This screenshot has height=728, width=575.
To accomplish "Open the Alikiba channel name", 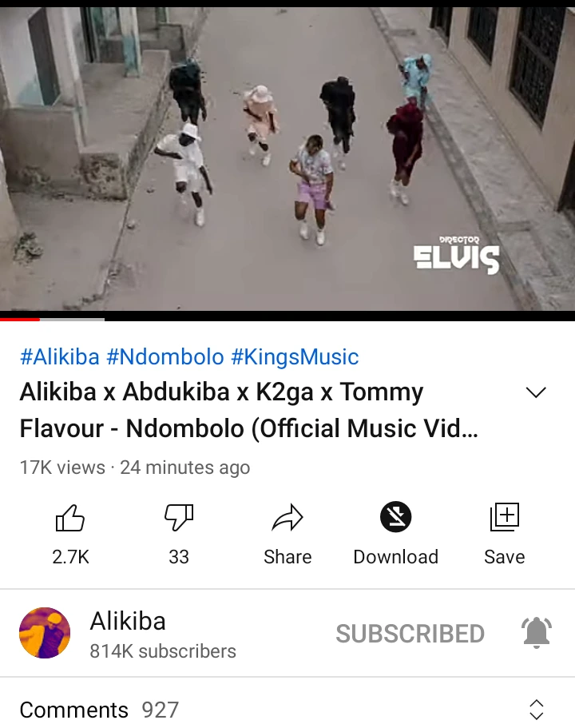I will (128, 621).
